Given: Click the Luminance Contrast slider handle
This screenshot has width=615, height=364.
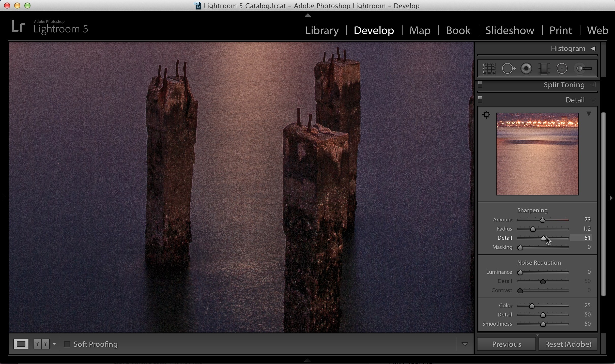Looking at the screenshot, I should [520, 291].
